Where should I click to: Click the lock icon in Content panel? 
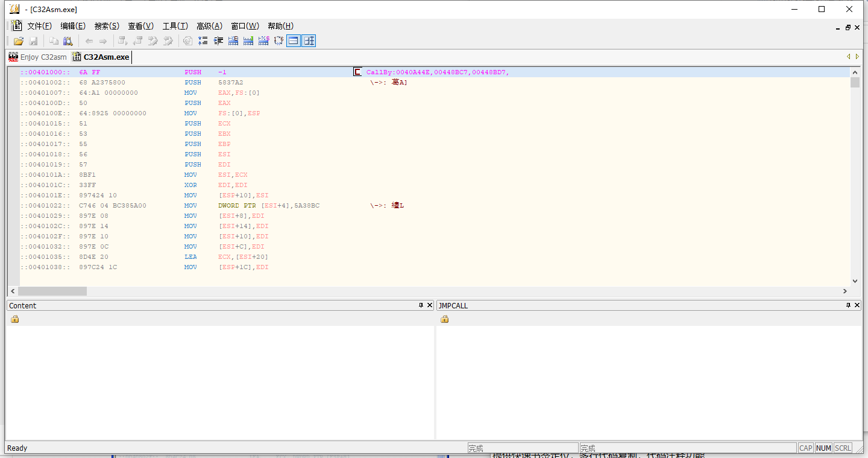coord(15,319)
